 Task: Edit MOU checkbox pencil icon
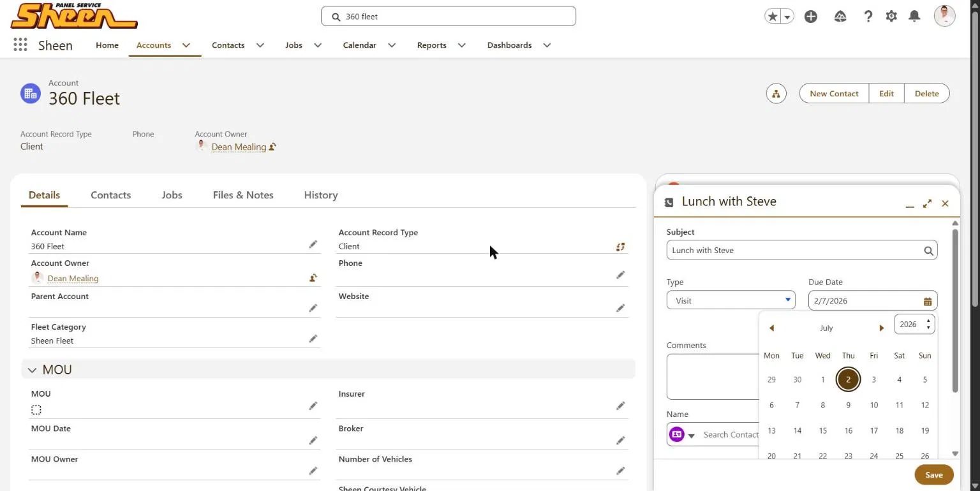313,406
